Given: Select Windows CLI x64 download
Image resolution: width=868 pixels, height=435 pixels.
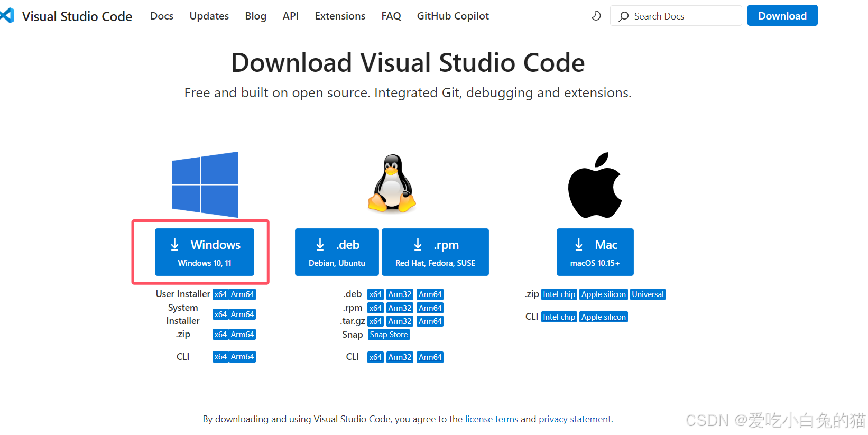Looking at the screenshot, I should (x=220, y=357).
